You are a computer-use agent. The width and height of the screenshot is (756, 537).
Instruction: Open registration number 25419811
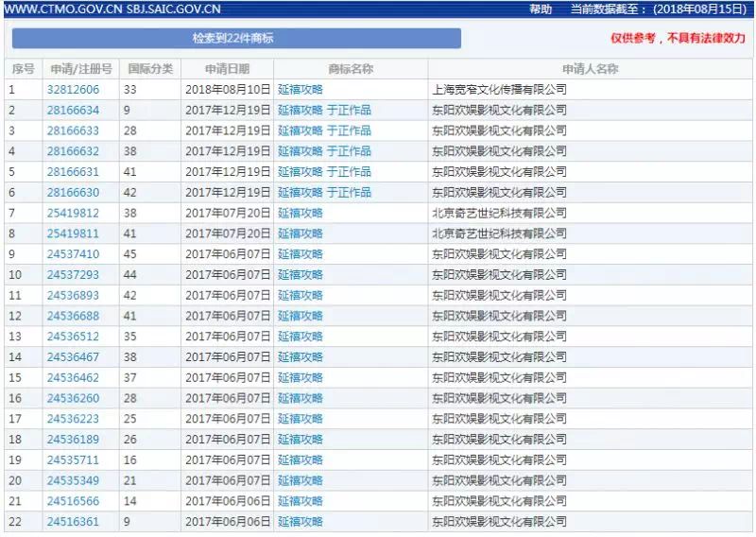[73, 234]
